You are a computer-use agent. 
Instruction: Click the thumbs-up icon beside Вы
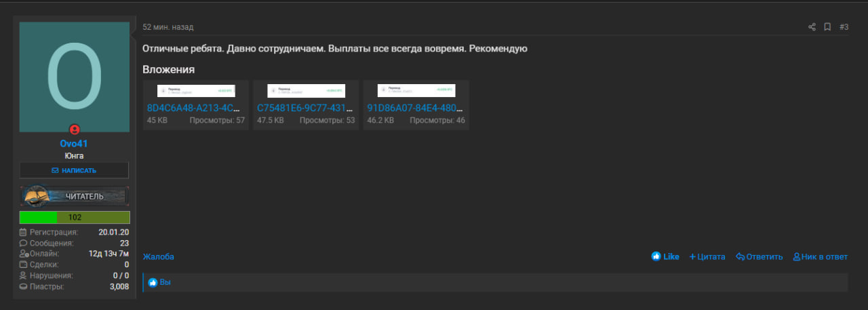pyautogui.click(x=153, y=282)
